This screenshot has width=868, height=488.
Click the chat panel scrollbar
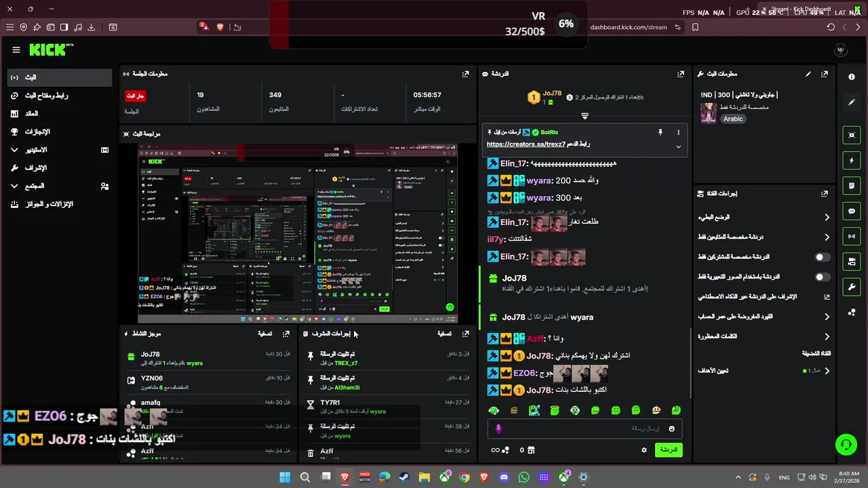coord(690,363)
